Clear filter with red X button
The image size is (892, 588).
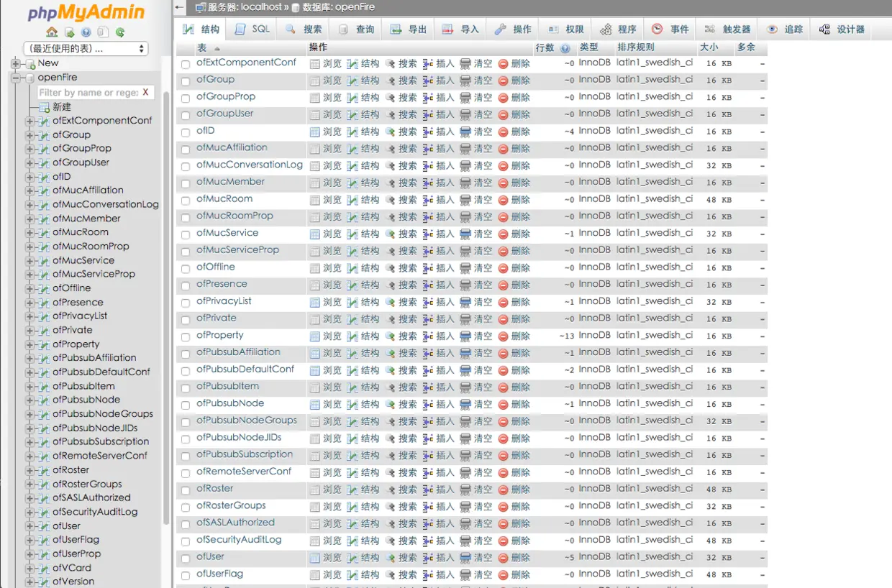tap(146, 93)
